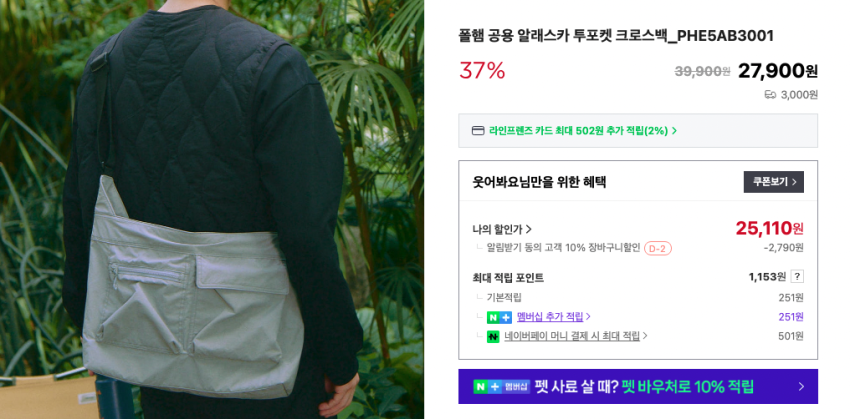This screenshot has width=850, height=419.
Task: Click the green Naver Pay N icon
Action: pos(493,336)
